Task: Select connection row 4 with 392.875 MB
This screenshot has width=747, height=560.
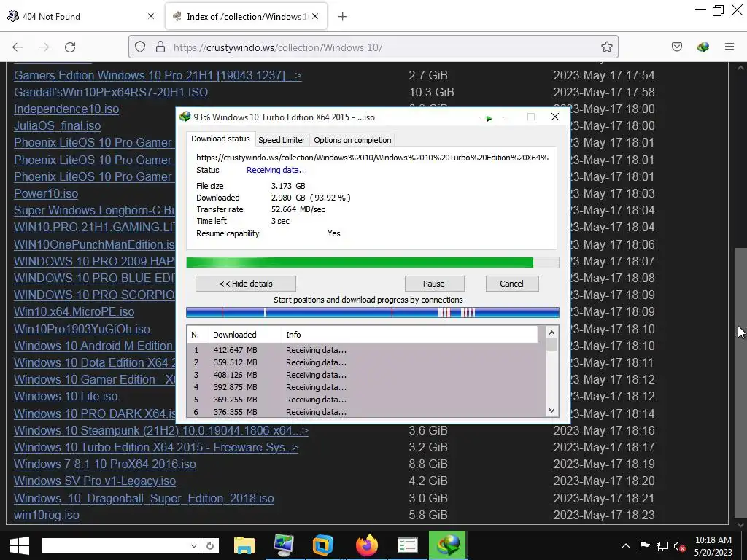Action: click(366, 387)
